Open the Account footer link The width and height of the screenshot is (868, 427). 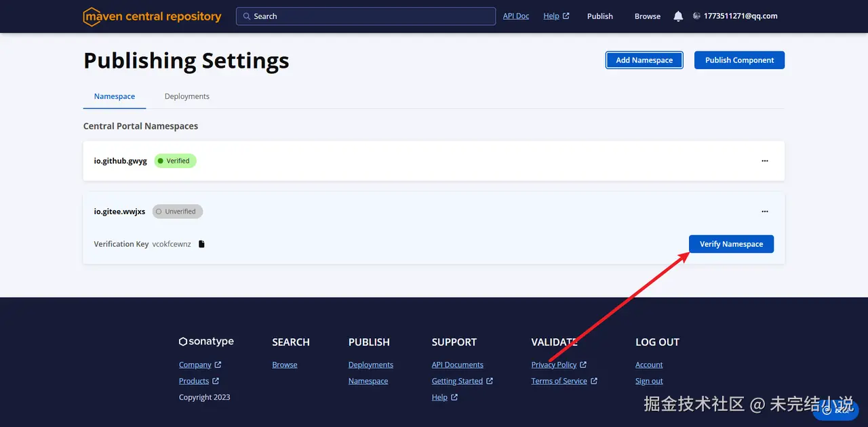point(649,365)
